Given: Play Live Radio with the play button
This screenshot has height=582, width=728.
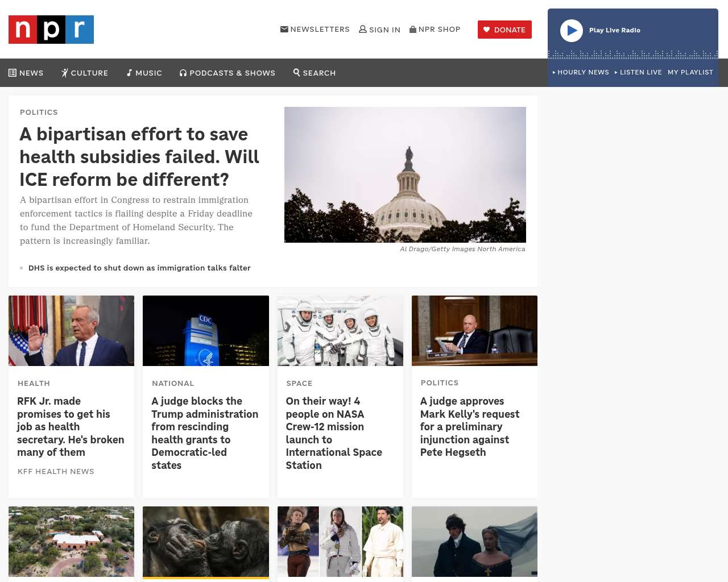Looking at the screenshot, I should 572,31.
